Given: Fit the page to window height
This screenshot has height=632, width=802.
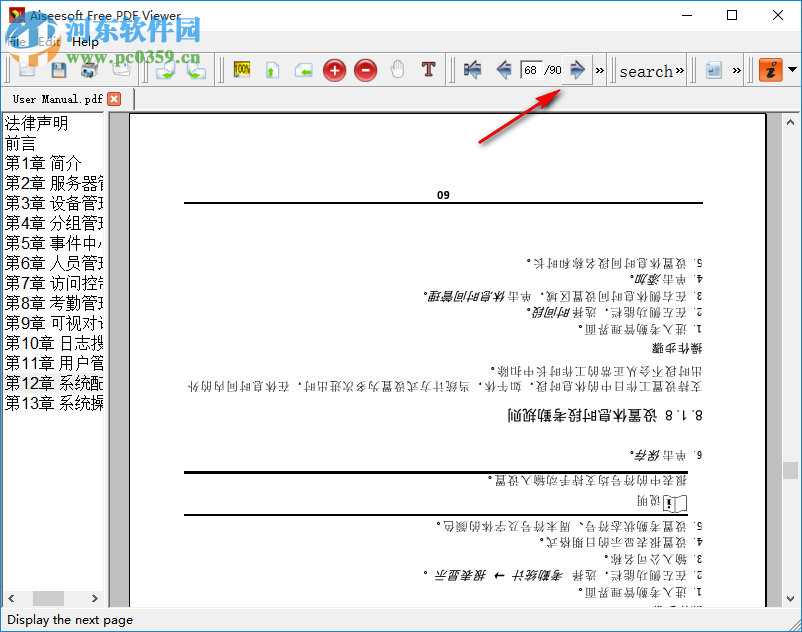Looking at the screenshot, I should pyautogui.click(x=272, y=70).
